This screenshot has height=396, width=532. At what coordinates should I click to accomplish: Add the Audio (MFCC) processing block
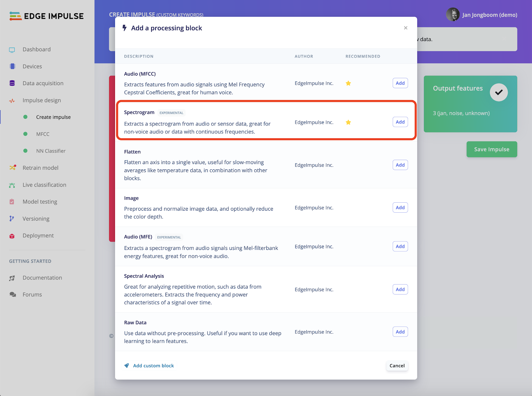pyautogui.click(x=400, y=83)
